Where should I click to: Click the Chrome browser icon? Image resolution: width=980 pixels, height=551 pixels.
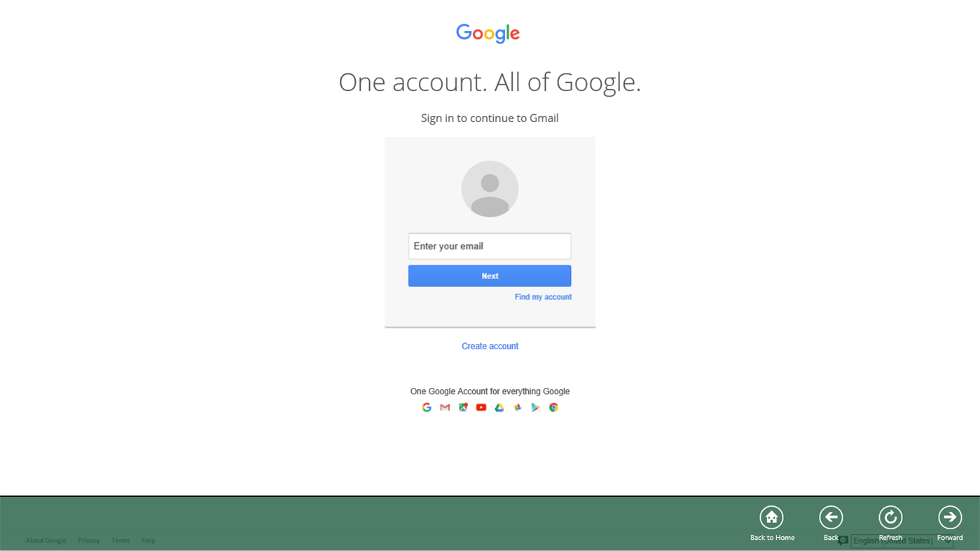(x=554, y=407)
